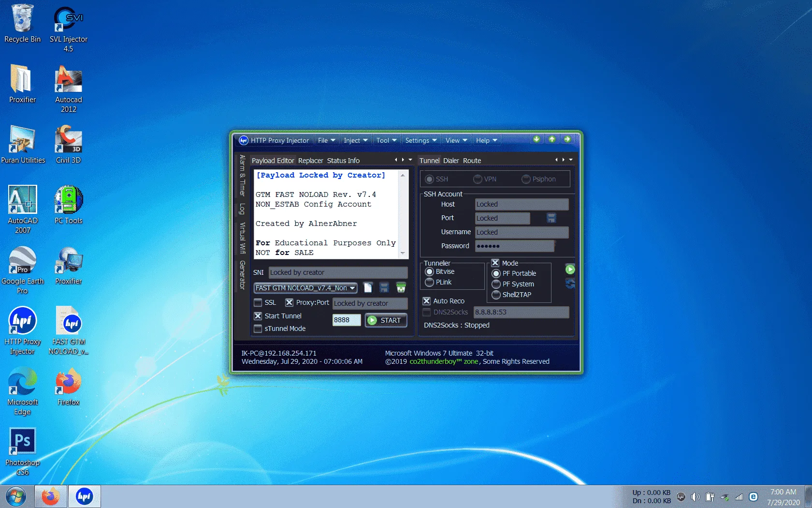Open the Virtual Wifi side tab
This screenshot has width=812, height=508.
[x=242, y=238]
